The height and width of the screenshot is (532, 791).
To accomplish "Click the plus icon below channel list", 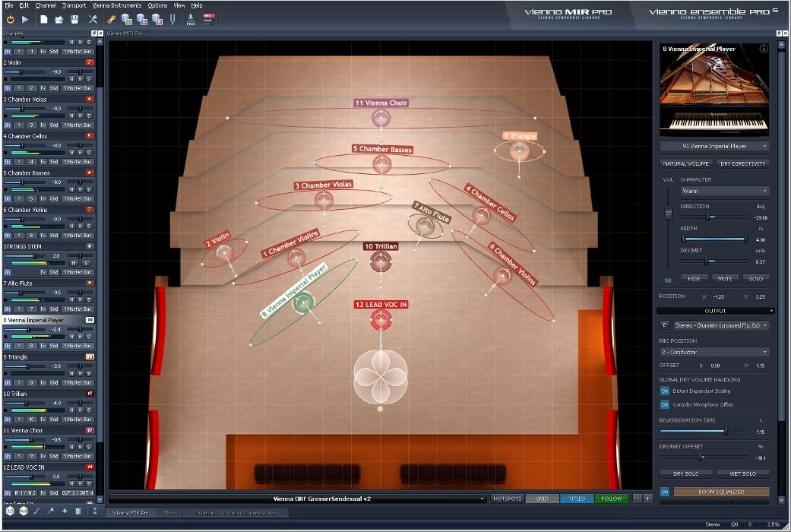I will (65, 511).
